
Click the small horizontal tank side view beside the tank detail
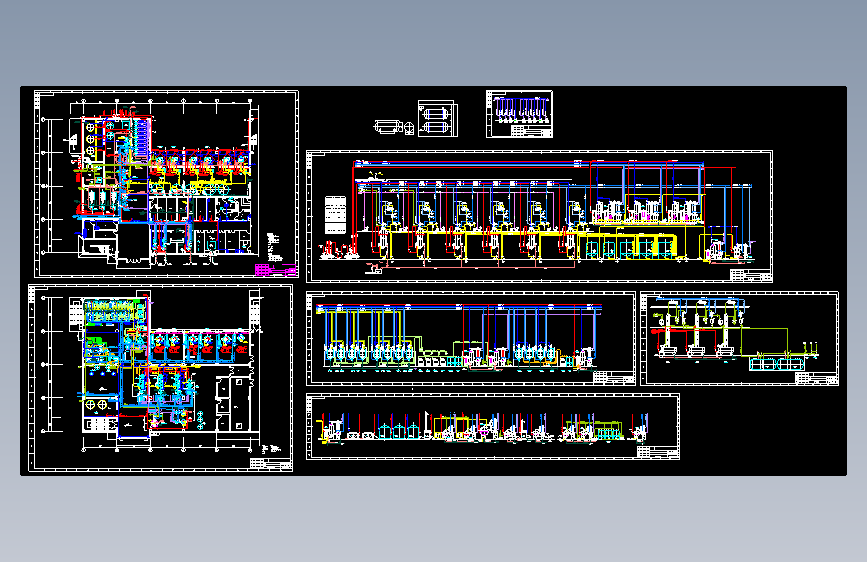tap(389, 127)
